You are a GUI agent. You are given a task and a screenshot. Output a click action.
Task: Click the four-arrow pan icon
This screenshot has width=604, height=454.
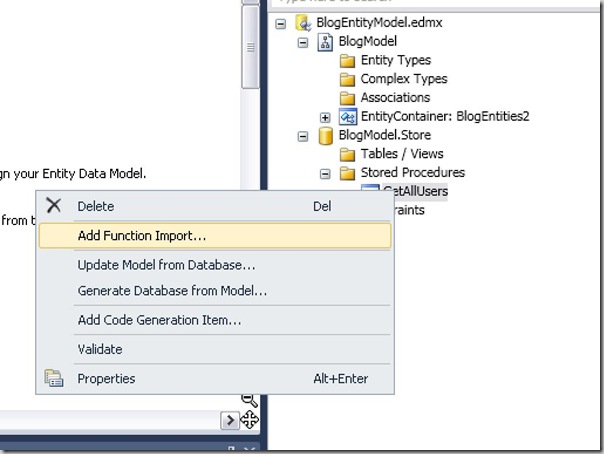249,420
